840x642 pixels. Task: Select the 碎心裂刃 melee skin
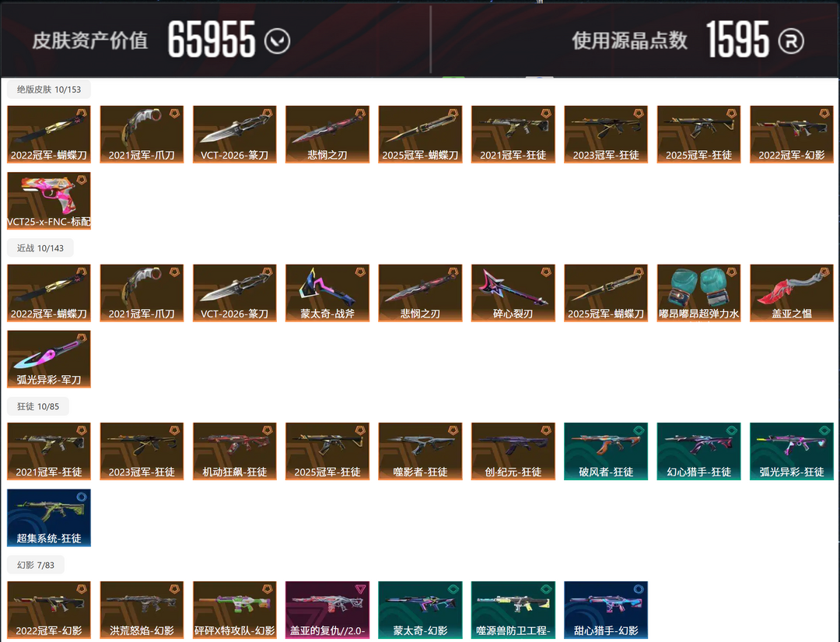pyautogui.click(x=513, y=293)
